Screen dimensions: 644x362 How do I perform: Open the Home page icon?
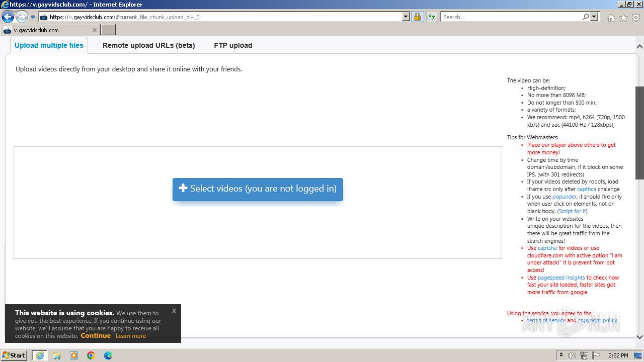pyautogui.click(x=611, y=18)
